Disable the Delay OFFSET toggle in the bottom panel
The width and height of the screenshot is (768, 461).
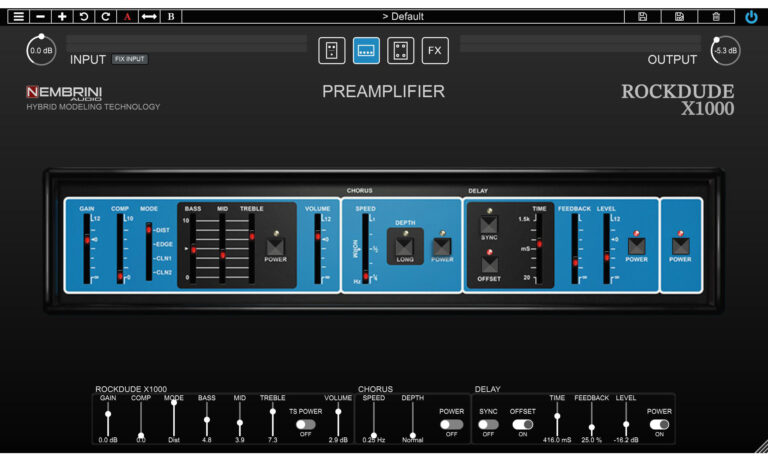pos(523,424)
